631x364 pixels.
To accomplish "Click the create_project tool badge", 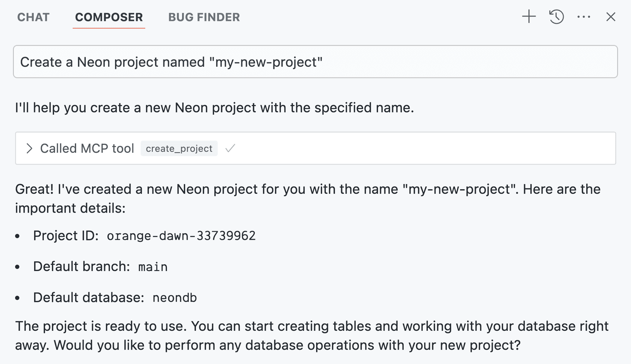I will tap(179, 148).
